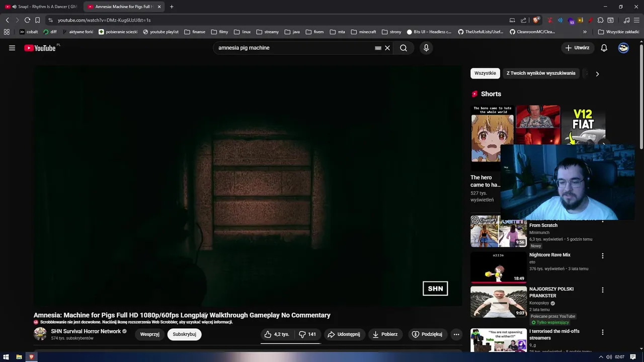Image resolution: width=644 pixels, height=362 pixels.
Task: Open the YouTube notifications bell
Action: [x=604, y=48]
